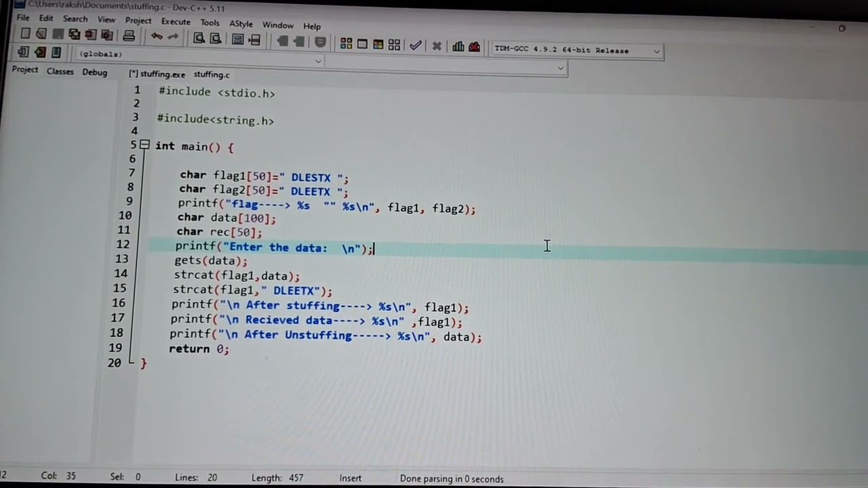868x488 pixels.
Task: Click the Compile & Run toolbar icon
Action: pyautogui.click(x=378, y=45)
